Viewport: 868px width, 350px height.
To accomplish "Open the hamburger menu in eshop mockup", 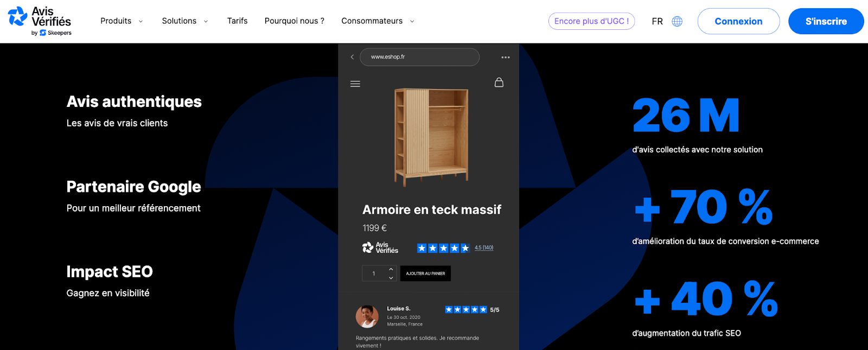I will coord(355,84).
